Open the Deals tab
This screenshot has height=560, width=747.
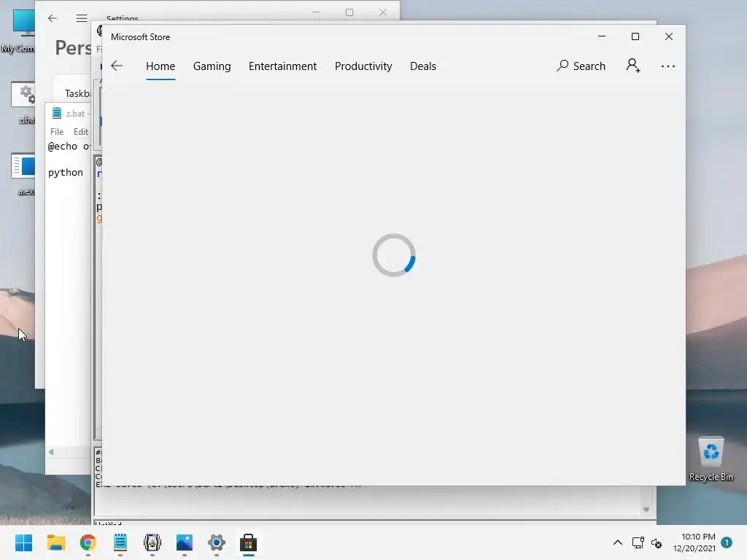tap(423, 66)
